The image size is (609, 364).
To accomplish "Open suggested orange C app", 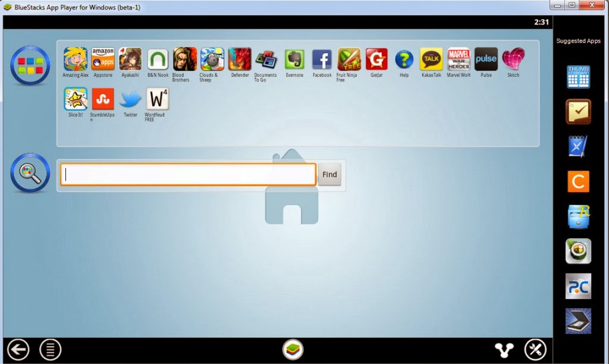I will point(578,181).
